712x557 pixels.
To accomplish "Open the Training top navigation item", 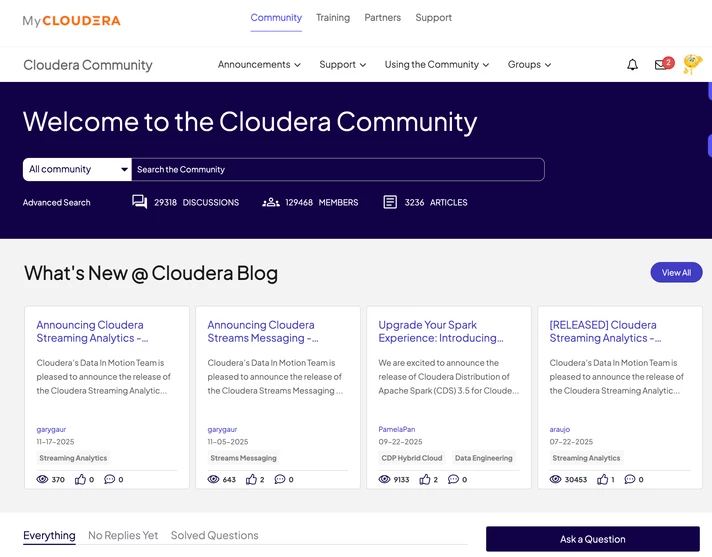I will 333,18.
